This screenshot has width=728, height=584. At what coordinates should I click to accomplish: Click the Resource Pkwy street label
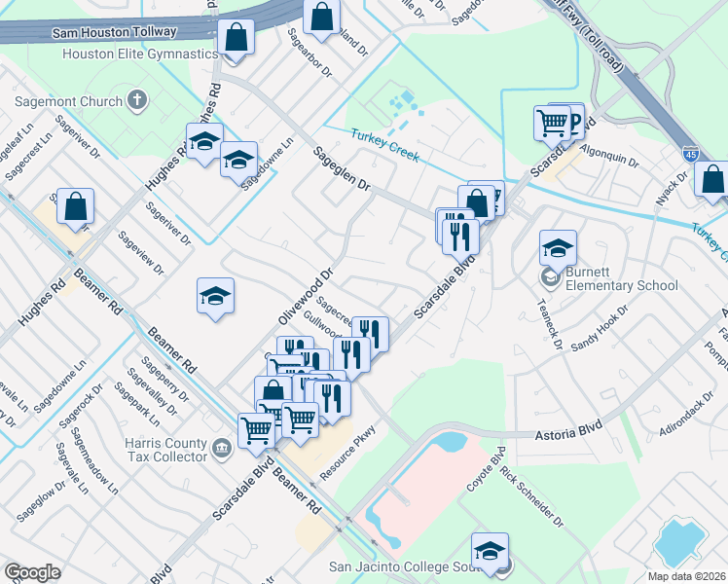pos(347,453)
